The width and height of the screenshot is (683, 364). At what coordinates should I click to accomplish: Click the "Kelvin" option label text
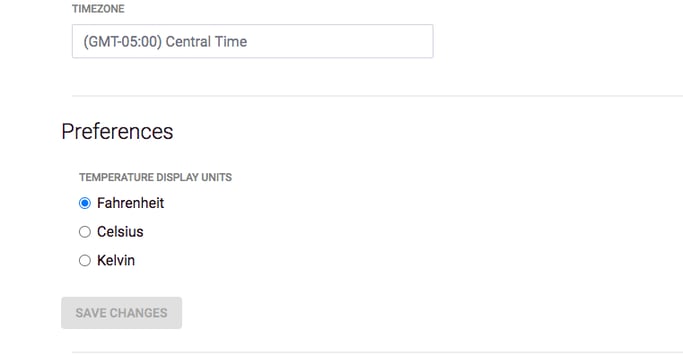point(116,260)
